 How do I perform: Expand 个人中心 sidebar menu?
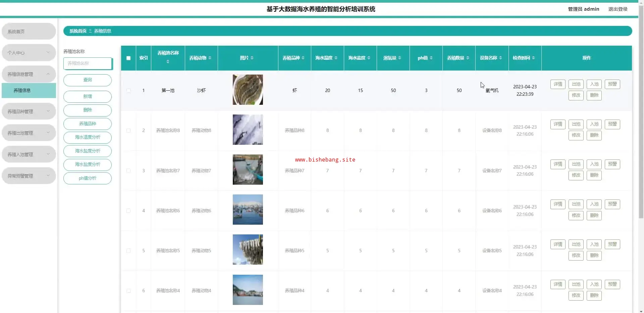tap(29, 53)
